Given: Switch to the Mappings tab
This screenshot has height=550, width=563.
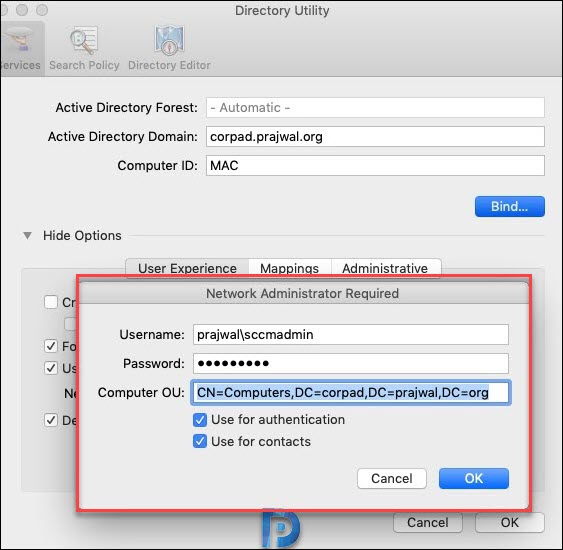Looking at the screenshot, I should pyautogui.click(x=289, y=268).
